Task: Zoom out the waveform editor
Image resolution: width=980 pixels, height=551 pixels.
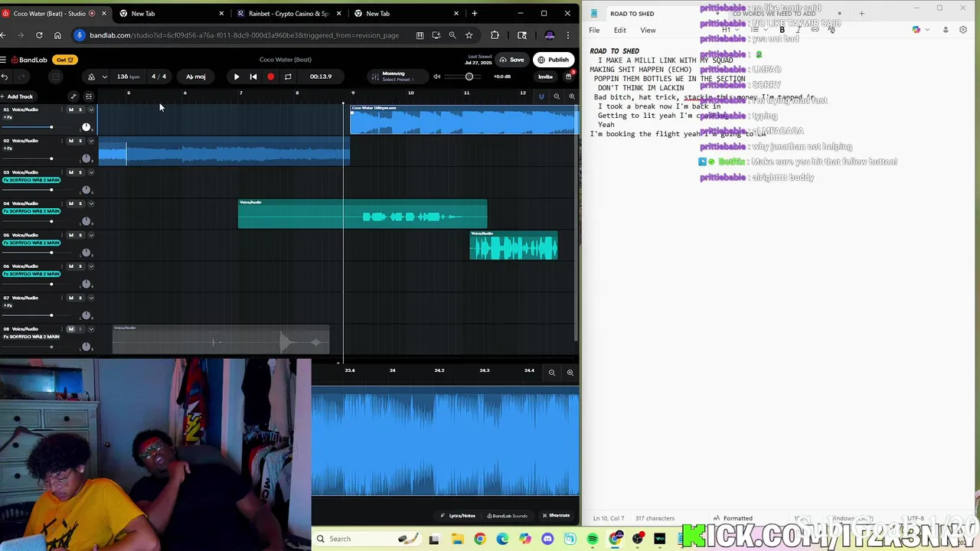Action: 551,373
